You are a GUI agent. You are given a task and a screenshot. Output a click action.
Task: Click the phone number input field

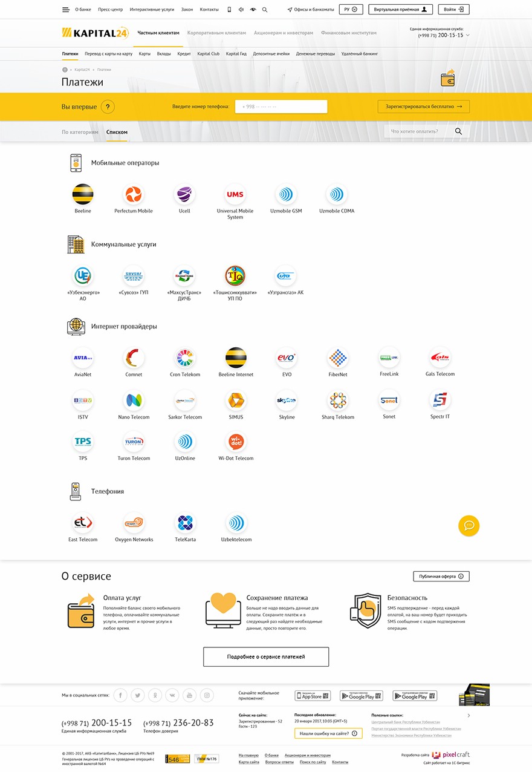(281, 106)
